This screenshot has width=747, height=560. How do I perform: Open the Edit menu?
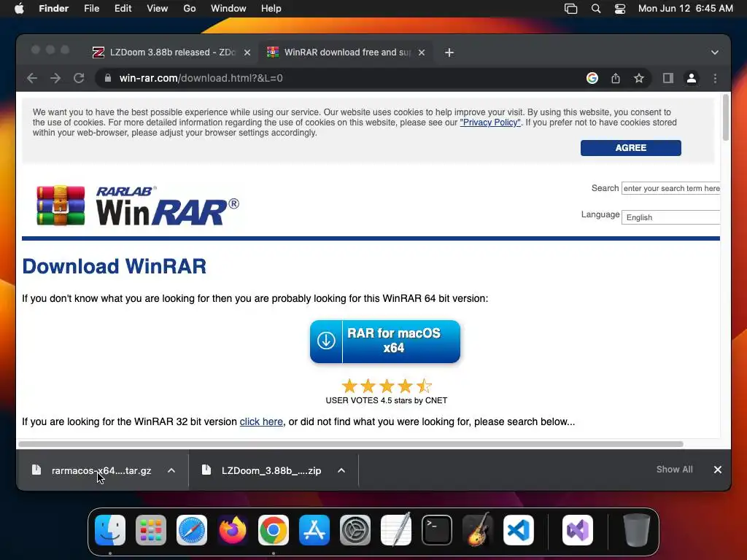pos(123,9)
